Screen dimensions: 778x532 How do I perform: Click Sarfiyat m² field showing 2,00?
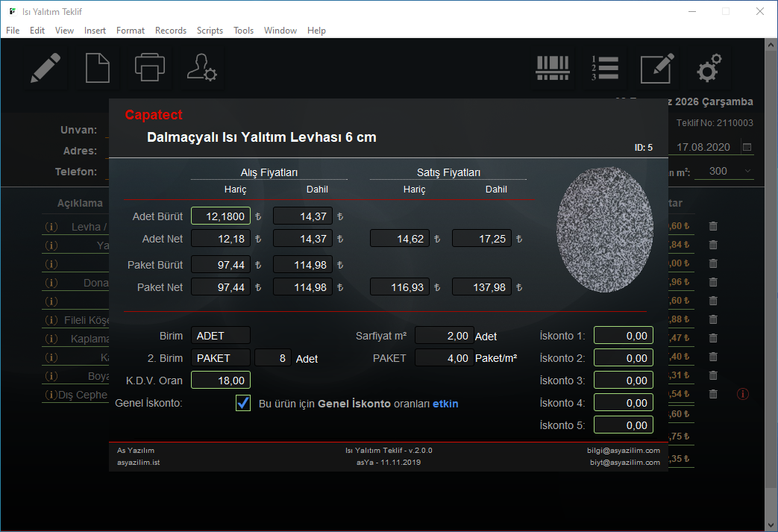point(445,336)
